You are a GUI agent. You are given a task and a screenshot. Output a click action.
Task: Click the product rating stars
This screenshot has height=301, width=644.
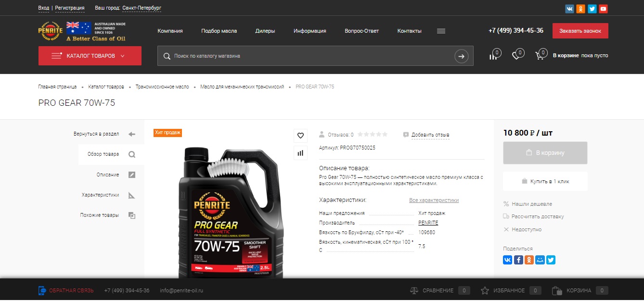click(372, 135)
